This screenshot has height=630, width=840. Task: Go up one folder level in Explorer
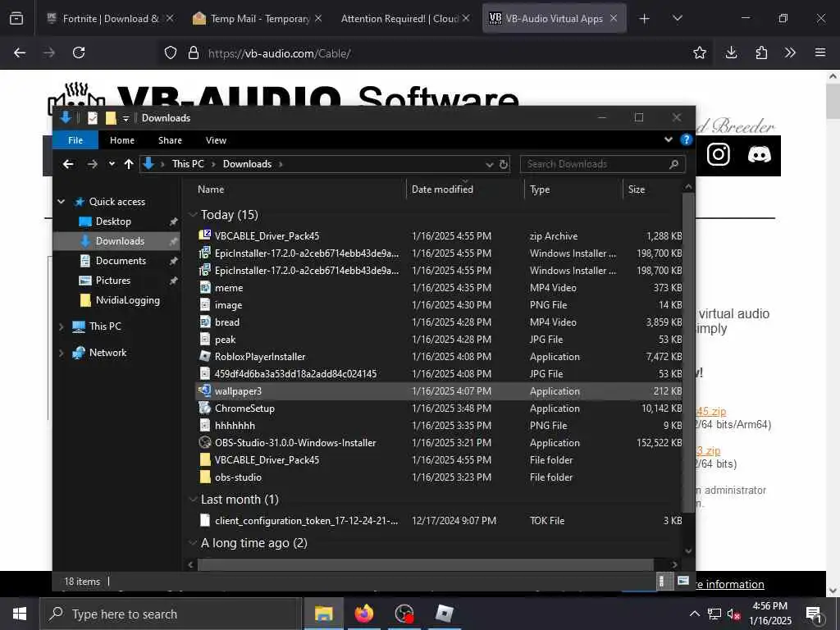pos(129,164)
